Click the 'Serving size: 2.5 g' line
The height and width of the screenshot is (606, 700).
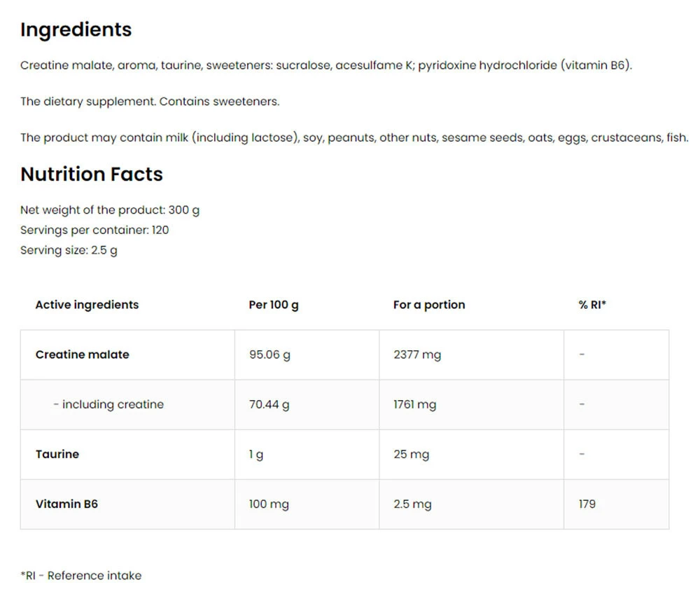[69, 250]
